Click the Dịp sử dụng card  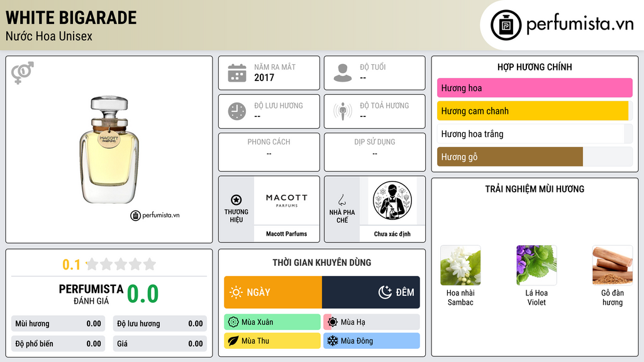point(375,152)
